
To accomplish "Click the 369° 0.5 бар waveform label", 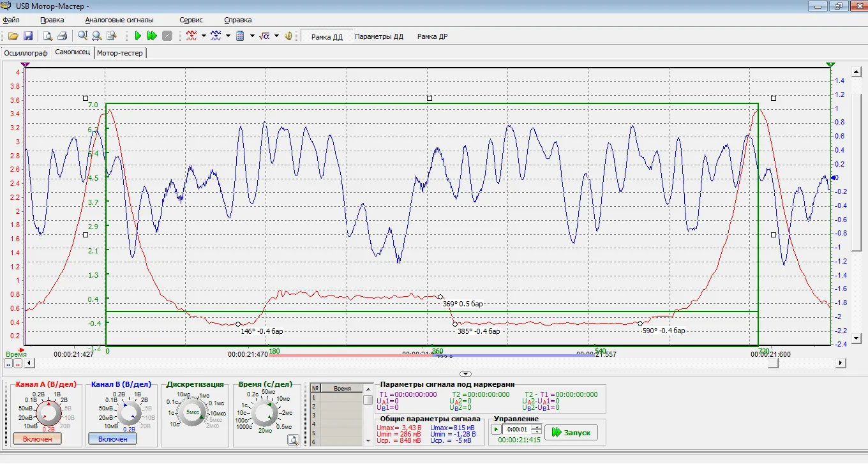I will 463,304.
